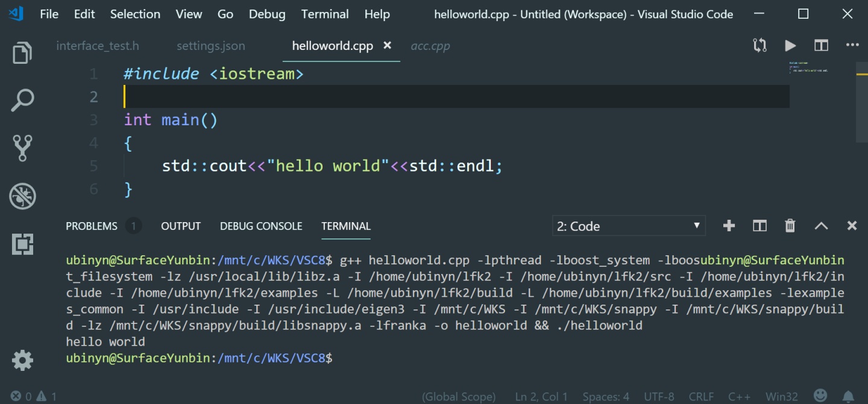Open the Terminal menu
Screen dimensions: 868x404
click(x=325, y=14)
